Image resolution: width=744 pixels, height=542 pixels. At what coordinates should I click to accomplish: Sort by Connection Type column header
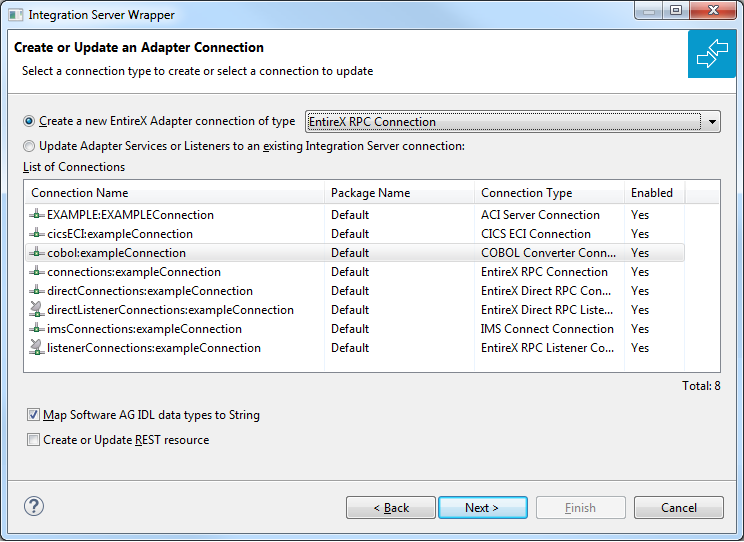(x=549, y=193)
